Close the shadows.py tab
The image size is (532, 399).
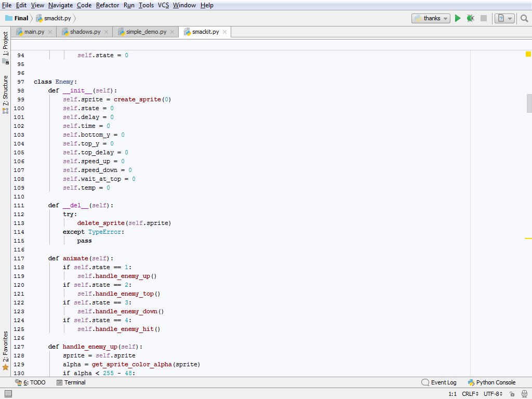[x=106, y=32]
